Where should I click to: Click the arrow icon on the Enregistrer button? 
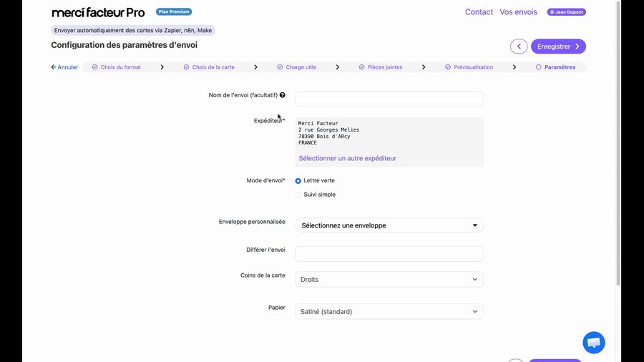pos(577,47)
